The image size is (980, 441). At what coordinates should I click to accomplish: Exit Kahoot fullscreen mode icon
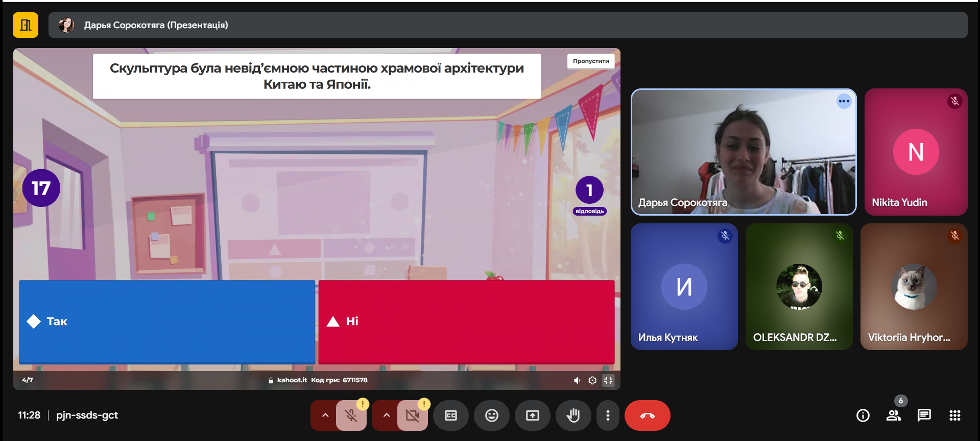[608, 380]
